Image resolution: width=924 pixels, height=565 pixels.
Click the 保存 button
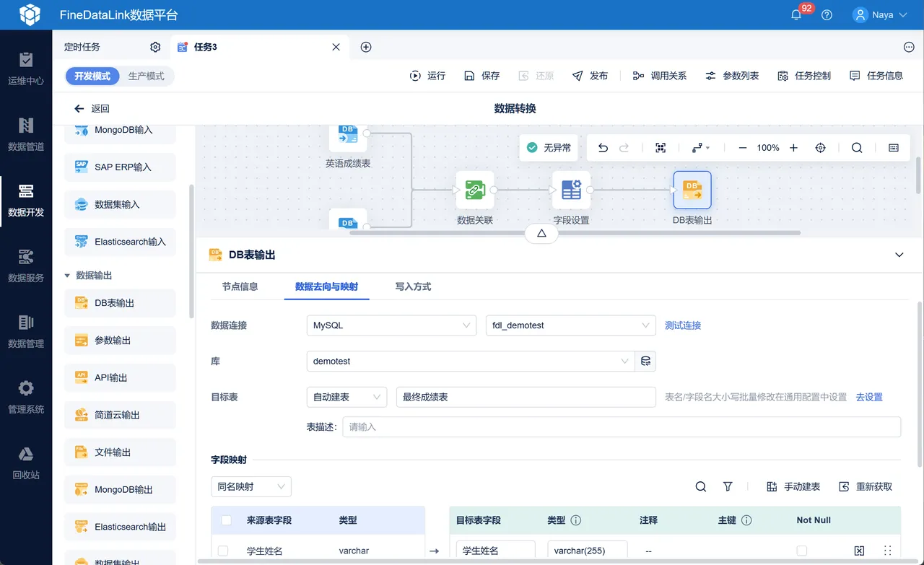tap(481, 76)
